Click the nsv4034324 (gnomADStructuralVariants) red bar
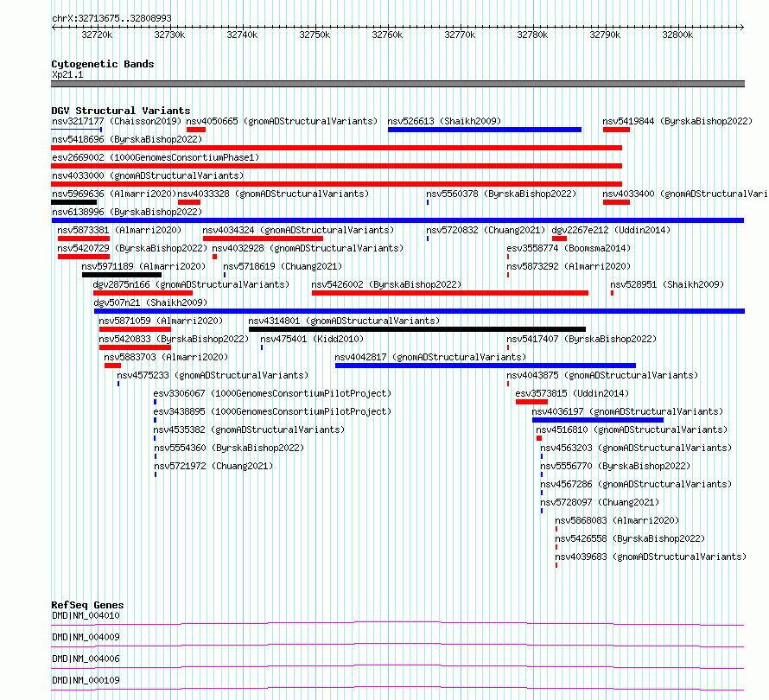769x700 pixels. pos(263,239)
